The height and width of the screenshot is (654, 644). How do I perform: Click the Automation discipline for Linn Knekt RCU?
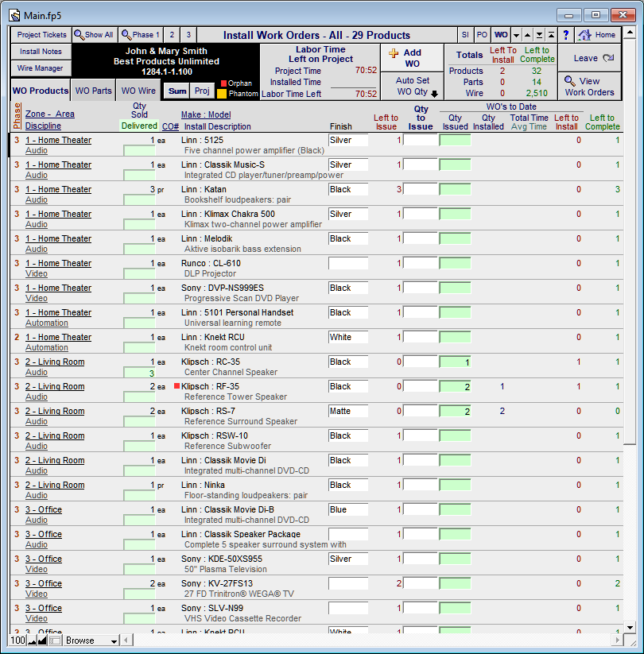(x=47, y=347)
